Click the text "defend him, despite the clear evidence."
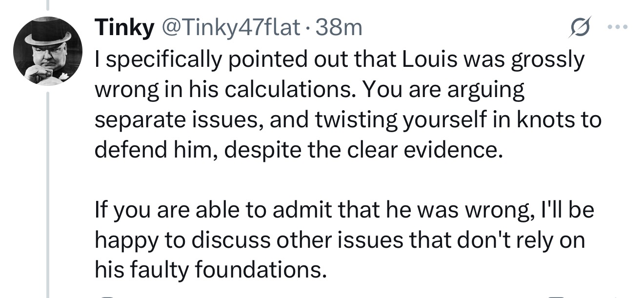This screenshot has width=644, height=298. [298, 150]
